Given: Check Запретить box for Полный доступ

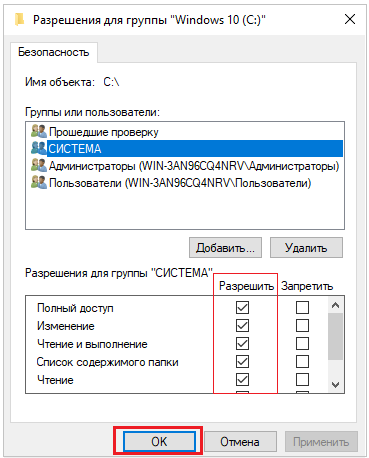Looking at the screenshot, I should click(x=302, y=307).
